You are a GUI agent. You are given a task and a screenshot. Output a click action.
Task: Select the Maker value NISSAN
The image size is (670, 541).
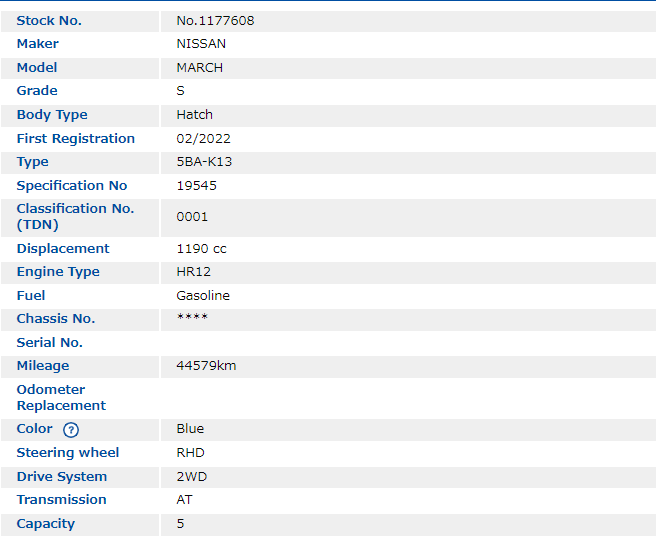point(201,44)
